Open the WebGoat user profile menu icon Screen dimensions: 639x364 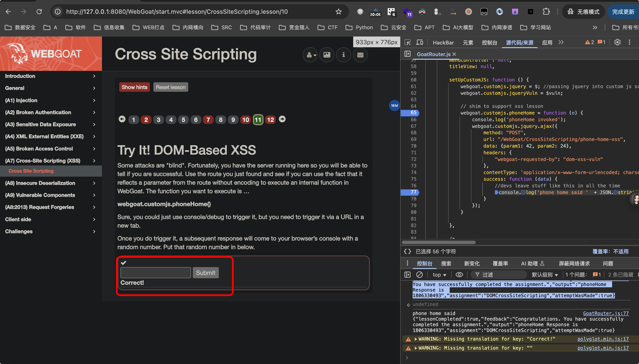[310, 55]
